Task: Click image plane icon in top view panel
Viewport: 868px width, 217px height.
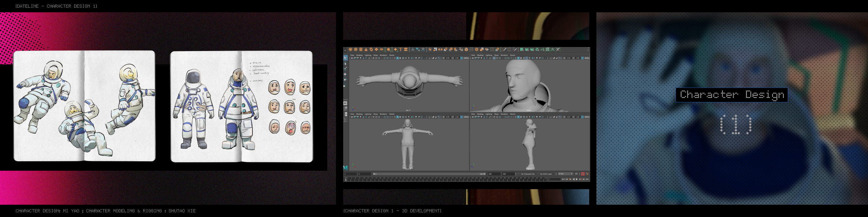Action: click(x=363, y=58)
